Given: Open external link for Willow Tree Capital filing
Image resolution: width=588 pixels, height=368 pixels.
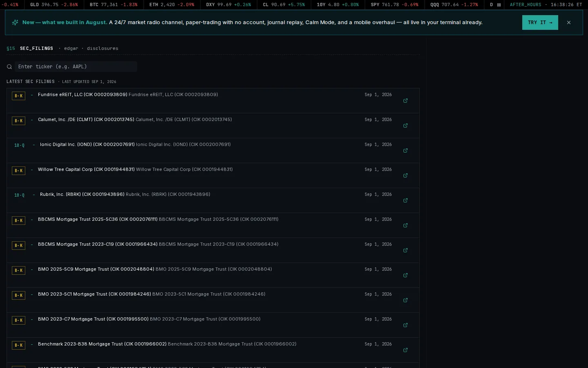Looking at the screenshot, I should pyautogui.click(x=405, y=175).
